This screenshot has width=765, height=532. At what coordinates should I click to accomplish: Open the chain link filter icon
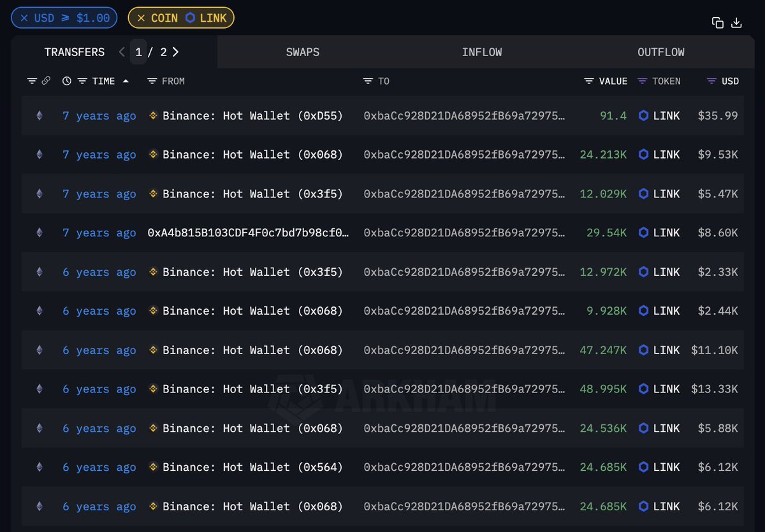46,81
